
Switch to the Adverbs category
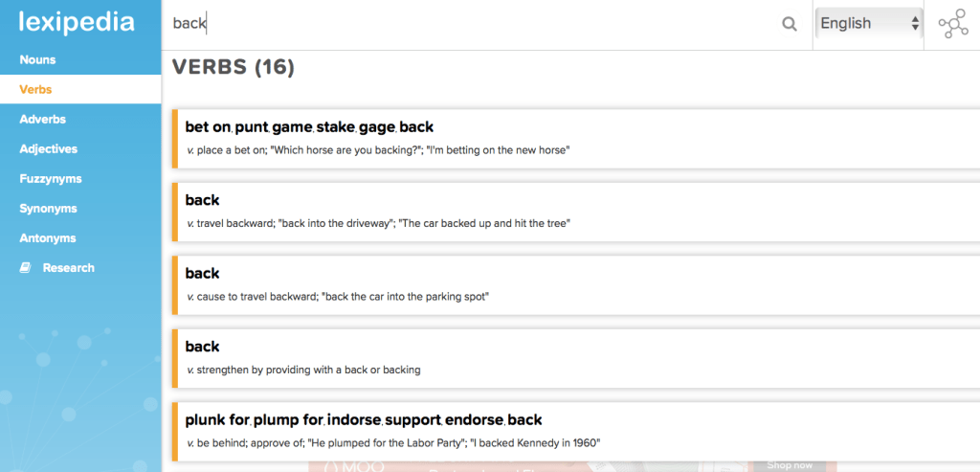click(42, 120)
